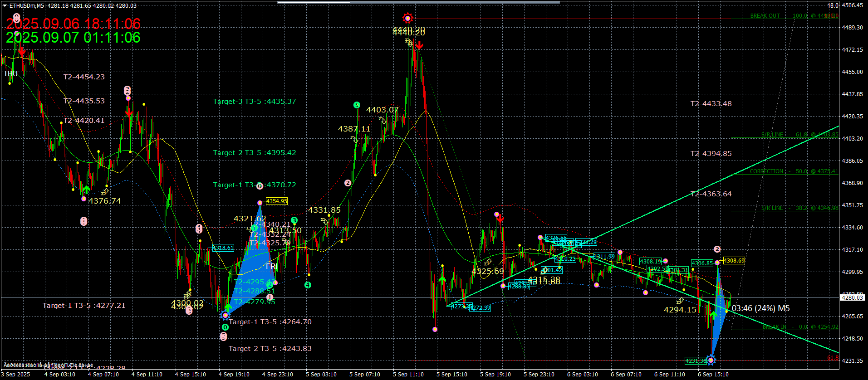The width and height of the screenshot is (868, 380).
Task: Click the T2-4394.85 level label
Action: 711,154
